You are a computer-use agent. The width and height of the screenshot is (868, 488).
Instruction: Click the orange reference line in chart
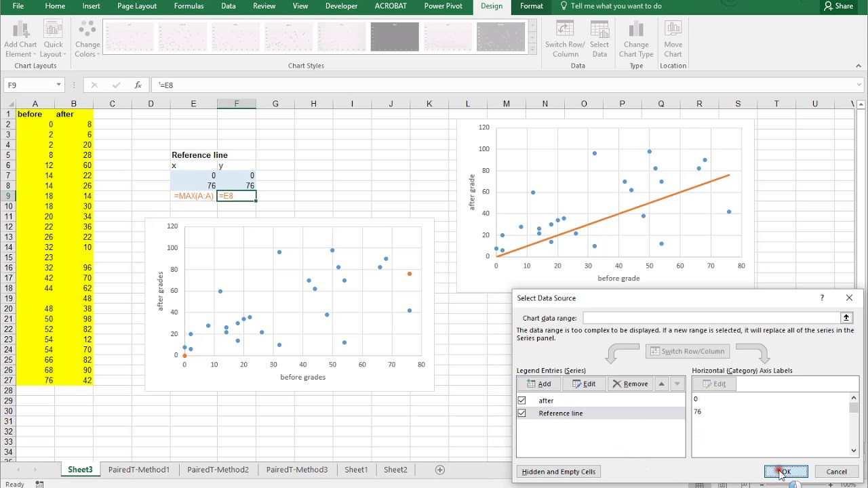(612, 216)
